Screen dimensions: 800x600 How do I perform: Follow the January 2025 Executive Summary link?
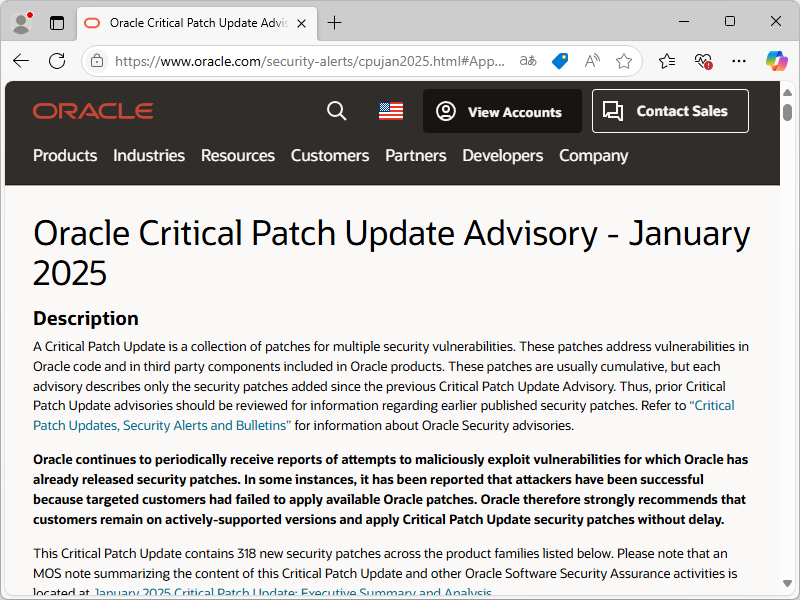pos(294,591)
